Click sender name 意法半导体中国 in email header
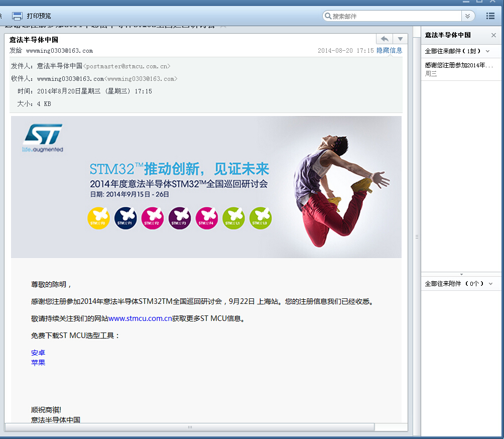The image size is (504, 439). coord(59,66)
